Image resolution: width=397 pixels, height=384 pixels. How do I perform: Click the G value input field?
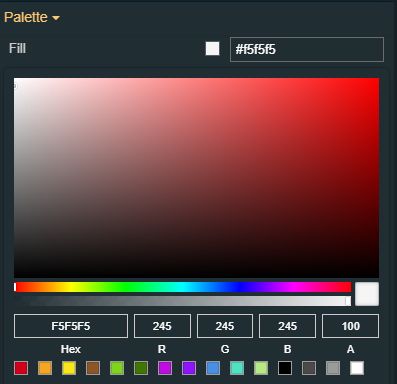(x=225, y=326)
